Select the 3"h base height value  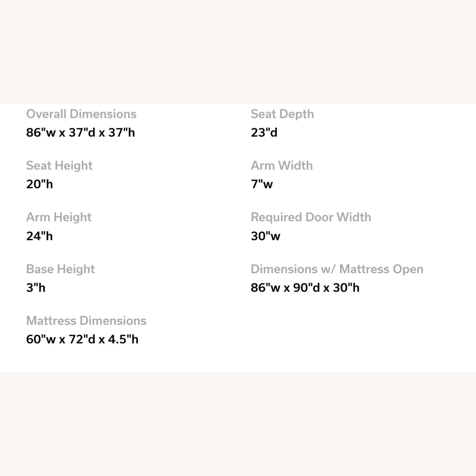coord(36,288)
